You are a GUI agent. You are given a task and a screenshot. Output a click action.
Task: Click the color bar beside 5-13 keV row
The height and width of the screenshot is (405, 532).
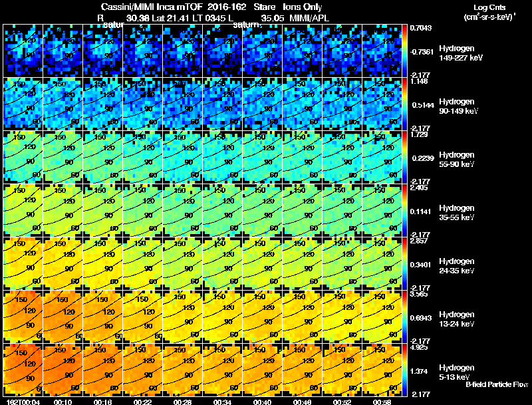point(404,370)
